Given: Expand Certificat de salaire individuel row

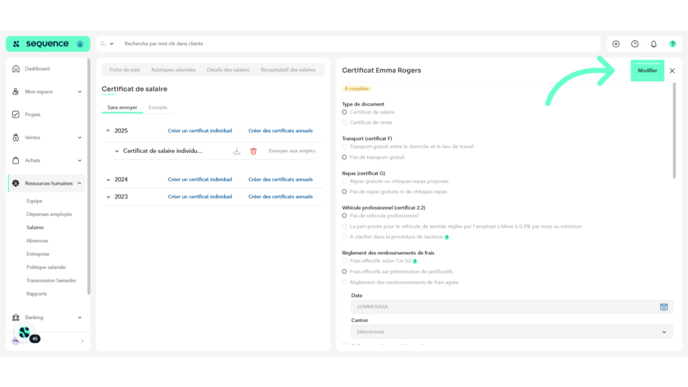Looking at the screenshot, I should [117, 151].
